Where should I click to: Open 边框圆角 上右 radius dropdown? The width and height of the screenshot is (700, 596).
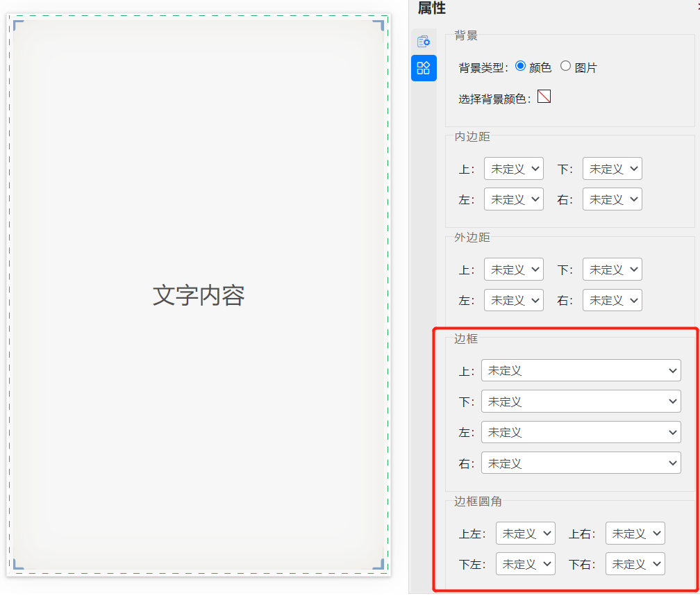(635, 533)
